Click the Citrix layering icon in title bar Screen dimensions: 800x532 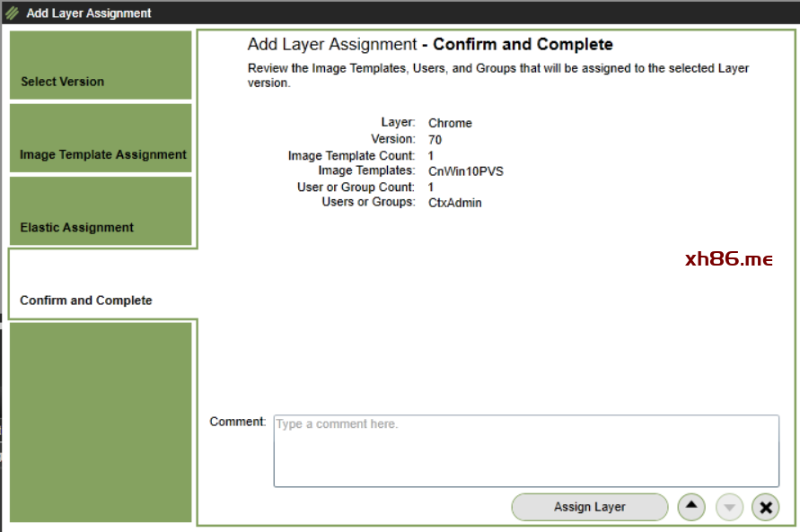(x=12, y=13)
